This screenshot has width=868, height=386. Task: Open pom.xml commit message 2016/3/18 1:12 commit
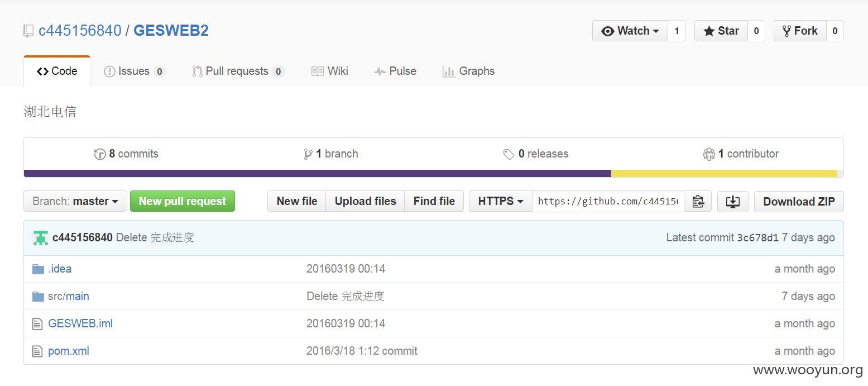[362, 351]
